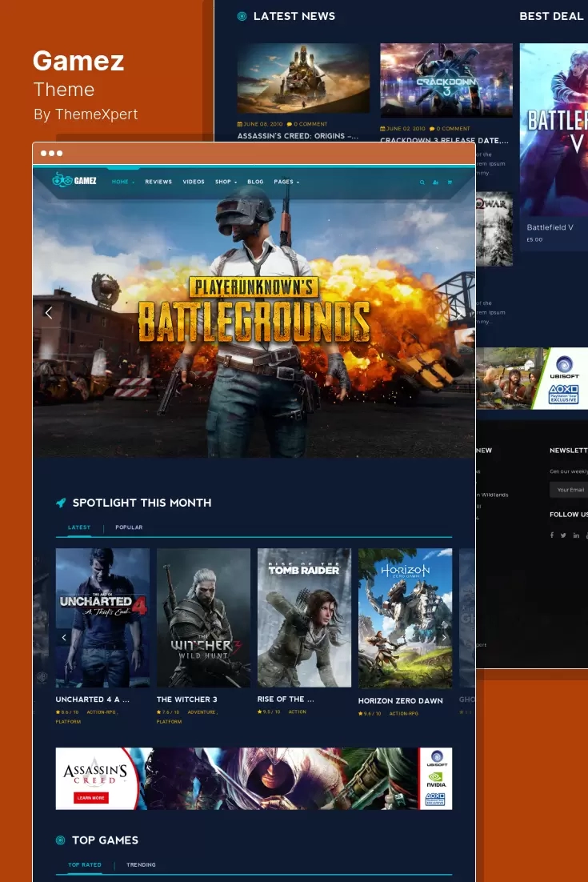Open the Blog menu item
This screenshot has height=882, width=588.
coord(255,182)
